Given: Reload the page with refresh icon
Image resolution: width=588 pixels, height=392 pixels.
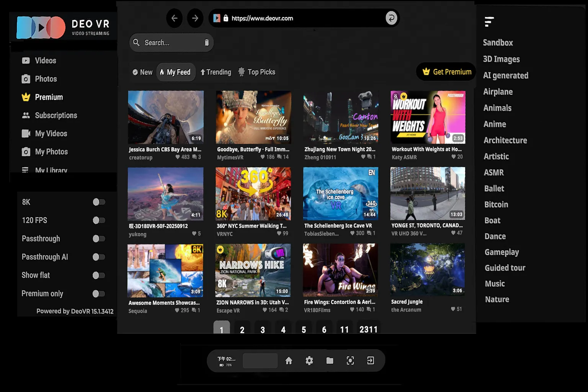Looking at the screenshot, I should [391, 18].
